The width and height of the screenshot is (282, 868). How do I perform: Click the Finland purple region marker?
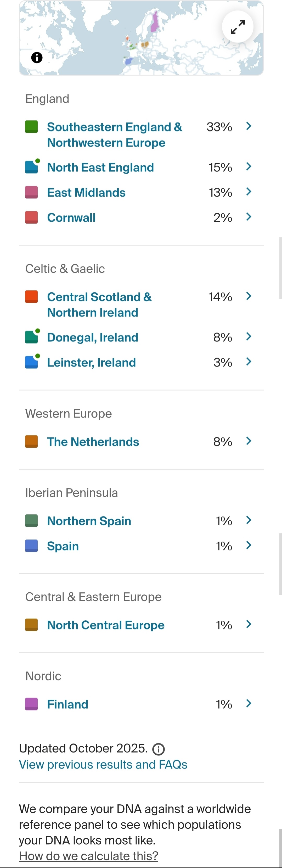point(31,704)
